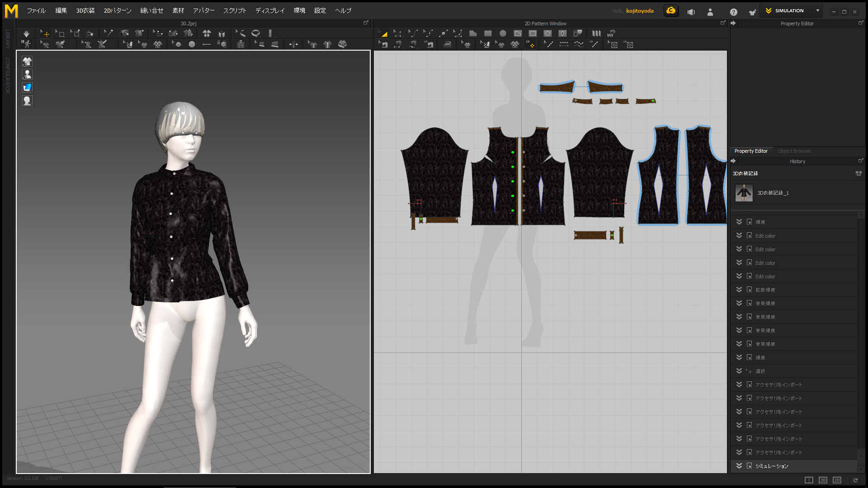Click the Simulate down-arrow tool icon
The height and width of the screenshot is (488, 868).
click(x=26, y=33)
